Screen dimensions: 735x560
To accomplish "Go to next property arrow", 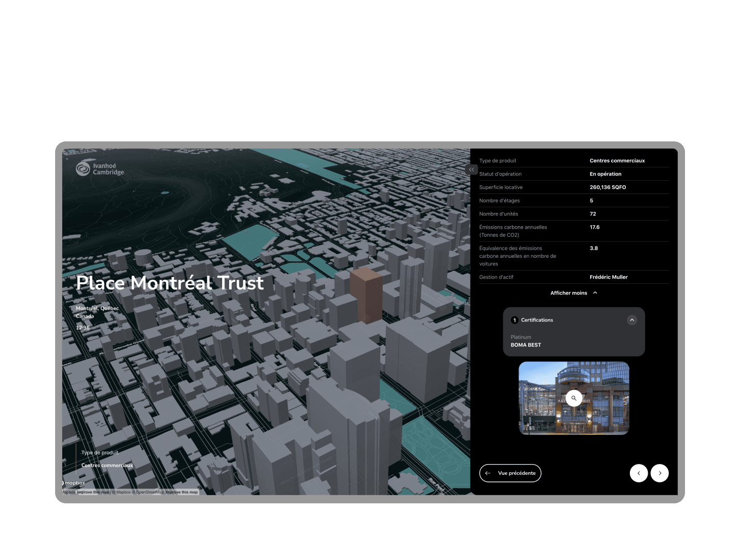I will point(660,473).
